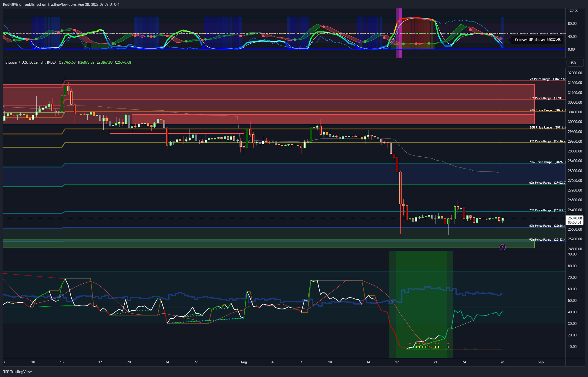Click the 30000.00 price axis tick
Image resolution: width=588 pixels, height=377 pixels.
pyautogui.click(x=575, y=122)
